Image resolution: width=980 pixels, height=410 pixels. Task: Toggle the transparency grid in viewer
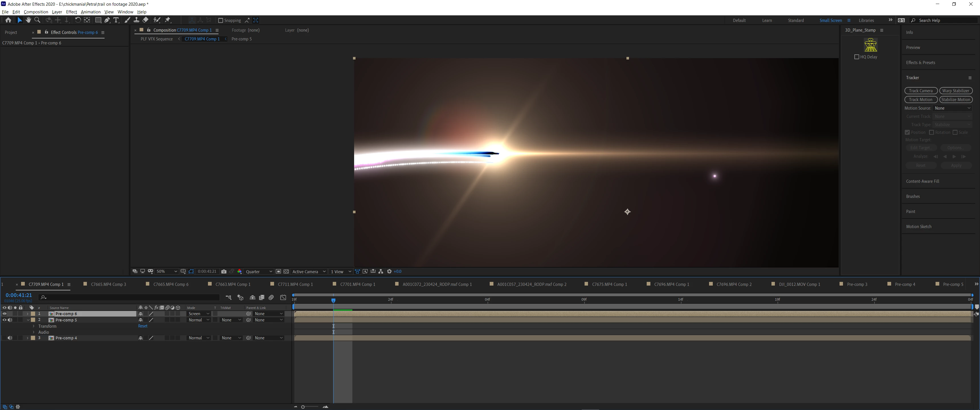click(x=286, y=272)
